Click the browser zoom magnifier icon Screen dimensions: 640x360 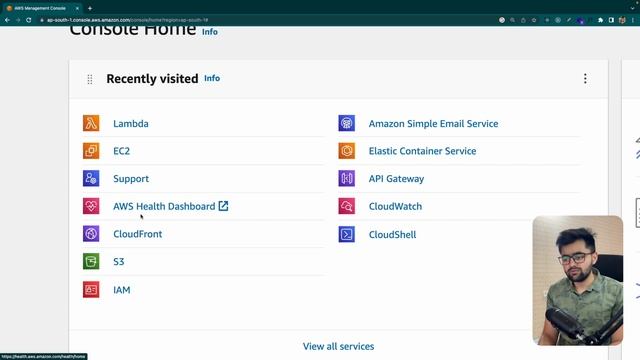tap(512, 20)
